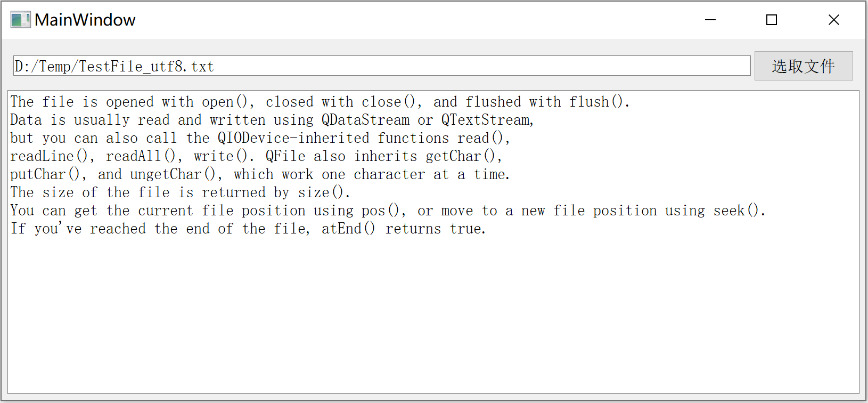
Task: Close the MainWindow application
Action: [834, 20]
